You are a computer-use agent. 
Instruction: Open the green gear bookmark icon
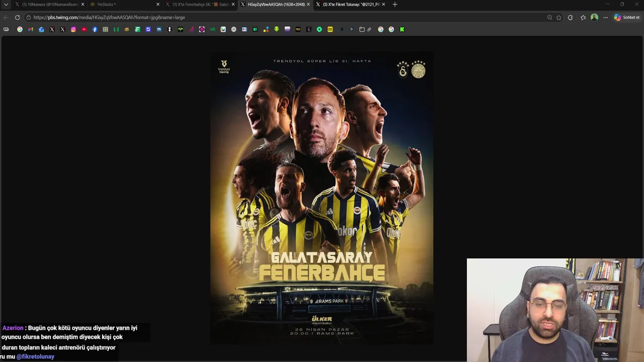[319, 29]
